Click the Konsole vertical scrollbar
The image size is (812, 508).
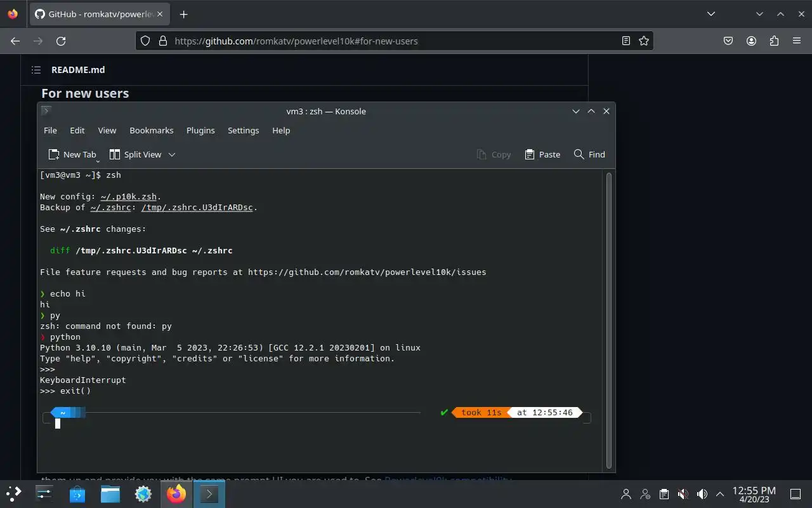(609, 320)
